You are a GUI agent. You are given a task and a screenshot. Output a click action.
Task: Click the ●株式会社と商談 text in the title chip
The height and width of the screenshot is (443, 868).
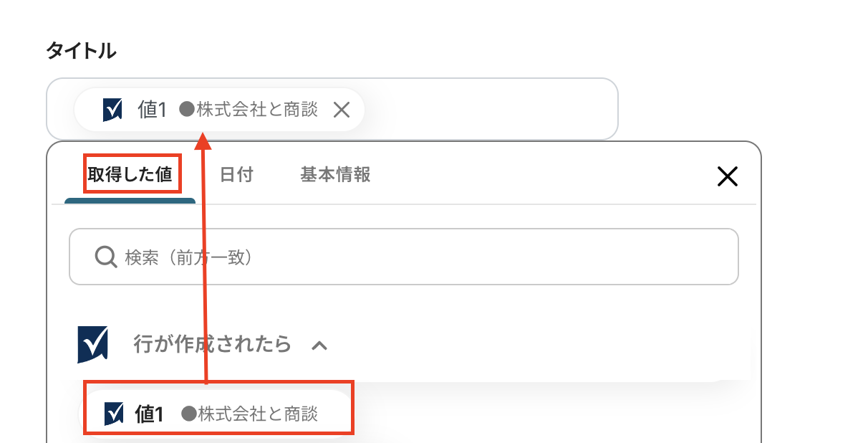tap(249, 110)
